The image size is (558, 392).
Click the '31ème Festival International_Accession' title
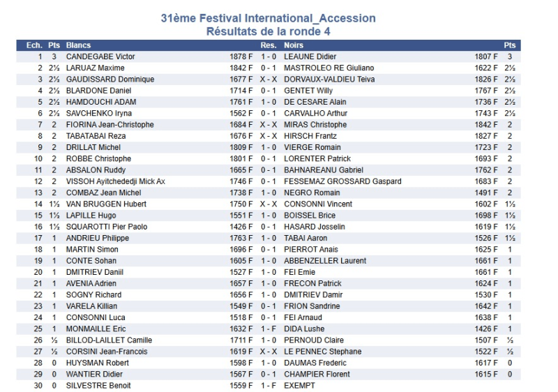click(x=269, y=19)
